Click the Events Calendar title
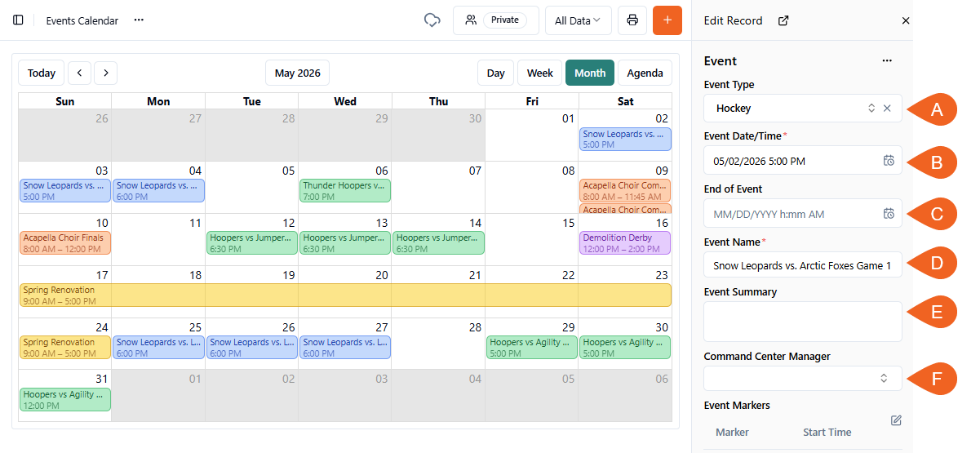The height and width of the screenshot is (453, 980). pyautogui.click(x=82, y=20)
